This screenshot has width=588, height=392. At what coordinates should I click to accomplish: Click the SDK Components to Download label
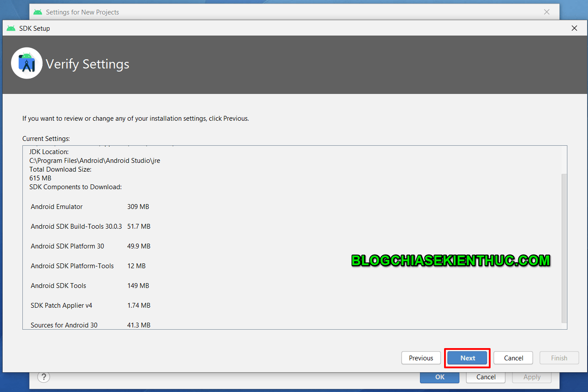coord(75,187)
